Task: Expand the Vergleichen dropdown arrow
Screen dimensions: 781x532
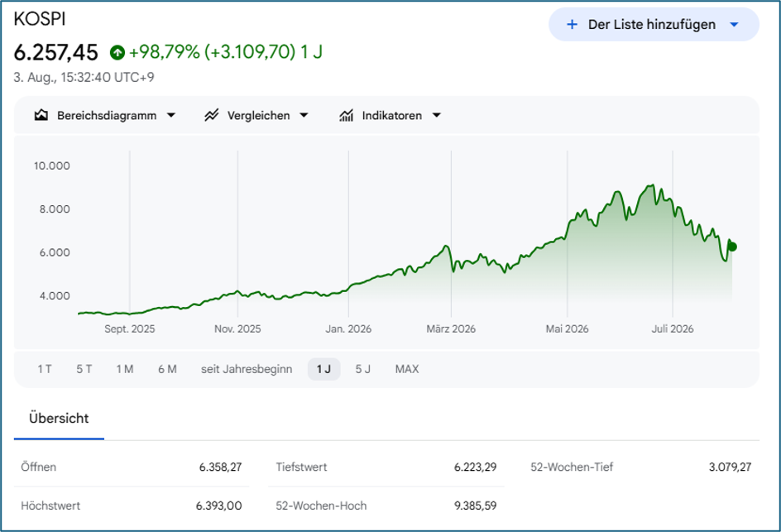Action: tap(304, 116)
